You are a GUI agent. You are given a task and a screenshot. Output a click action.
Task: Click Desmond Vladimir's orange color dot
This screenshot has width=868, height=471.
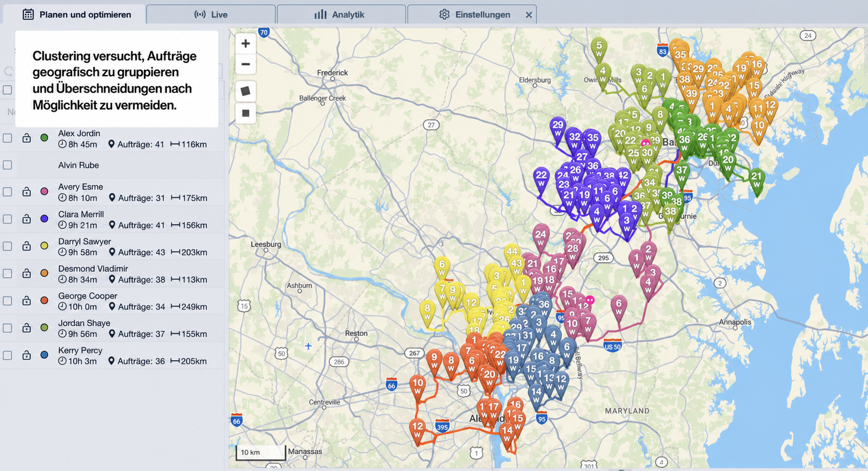pyautogui.click(x=44, y=273)
